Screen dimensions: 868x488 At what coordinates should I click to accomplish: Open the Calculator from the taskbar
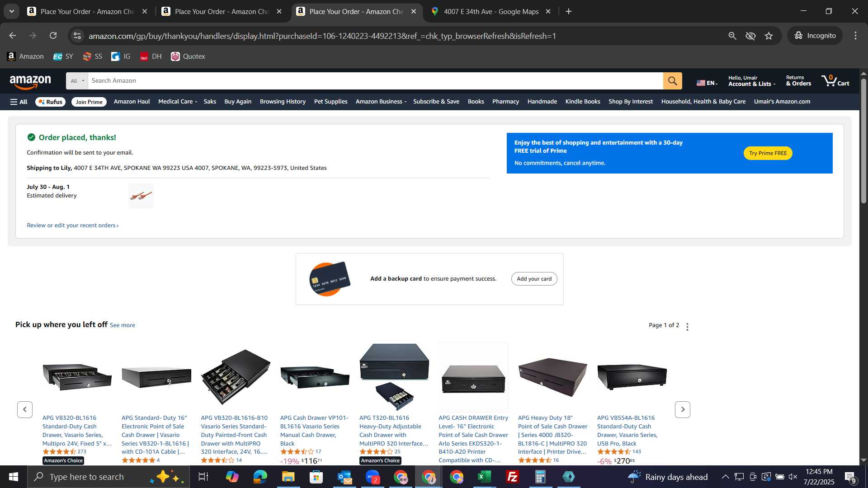point(540,477)
